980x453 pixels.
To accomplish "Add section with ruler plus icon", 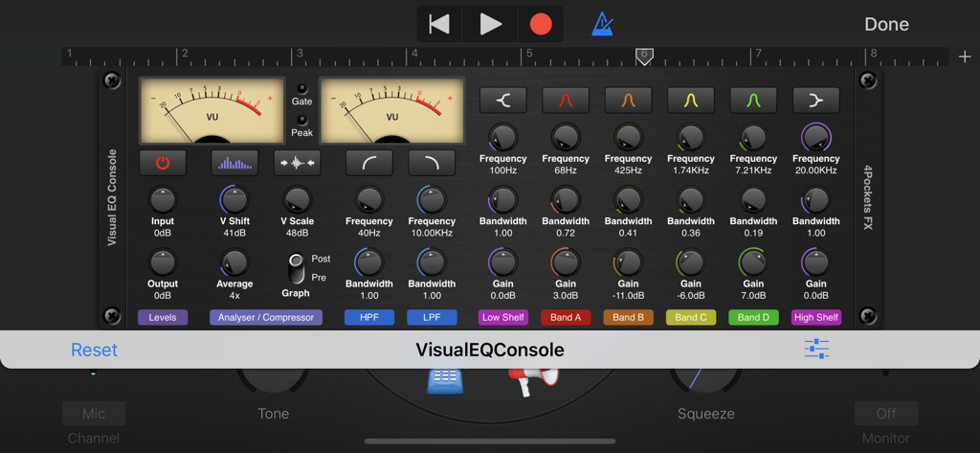I will (x=965, y=57).
